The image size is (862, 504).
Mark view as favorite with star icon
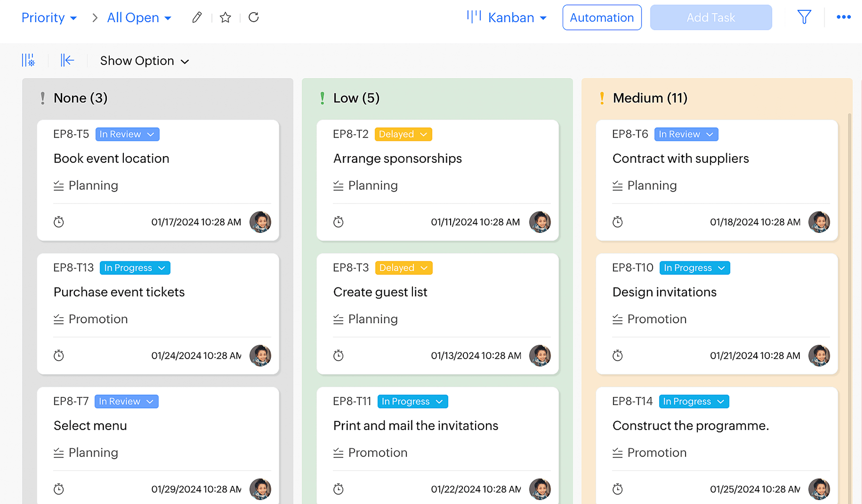click(225, 18)
